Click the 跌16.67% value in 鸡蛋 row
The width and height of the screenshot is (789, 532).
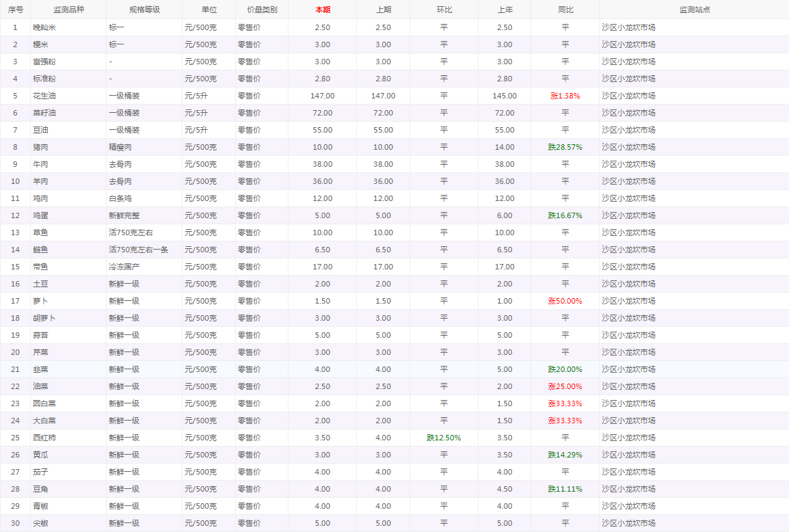pyautogui.click(x=565, y=215)
